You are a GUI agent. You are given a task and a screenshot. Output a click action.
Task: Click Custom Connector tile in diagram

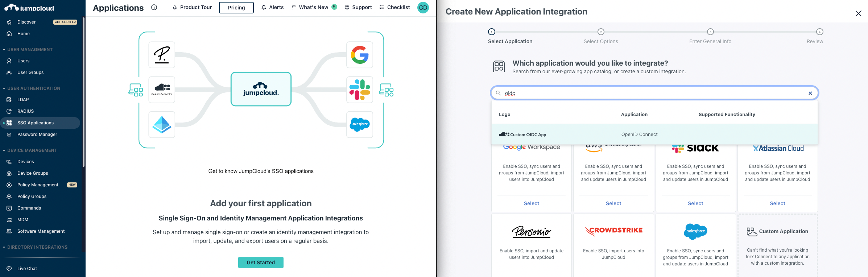click(x=162, y=90)
